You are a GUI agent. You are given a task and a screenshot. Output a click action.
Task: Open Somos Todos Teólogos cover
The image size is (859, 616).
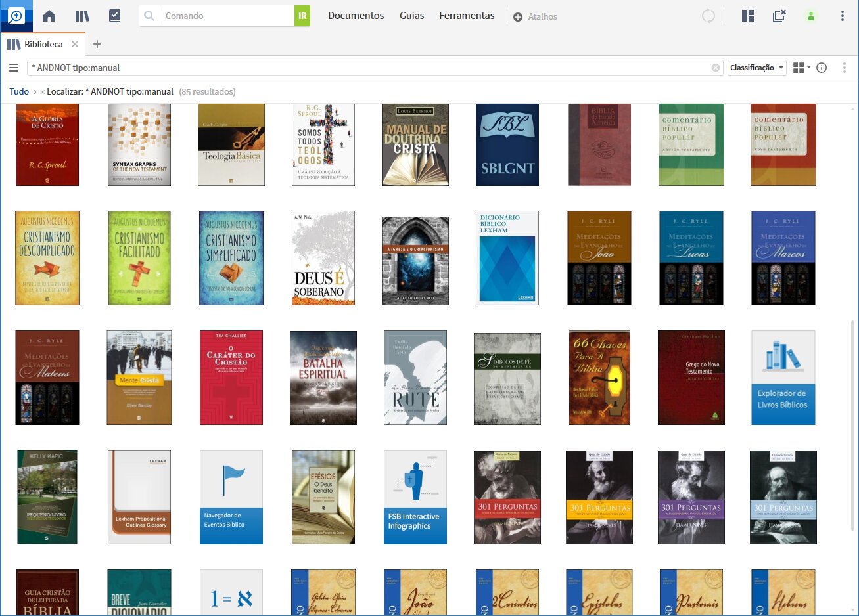pos(323,144)
